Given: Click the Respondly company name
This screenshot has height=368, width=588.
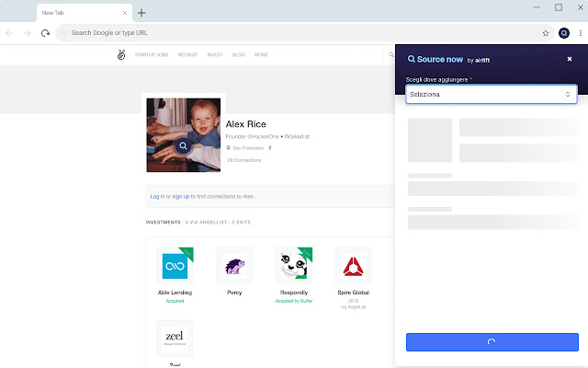Looking at the screenshot, I should tap(294, 293).
